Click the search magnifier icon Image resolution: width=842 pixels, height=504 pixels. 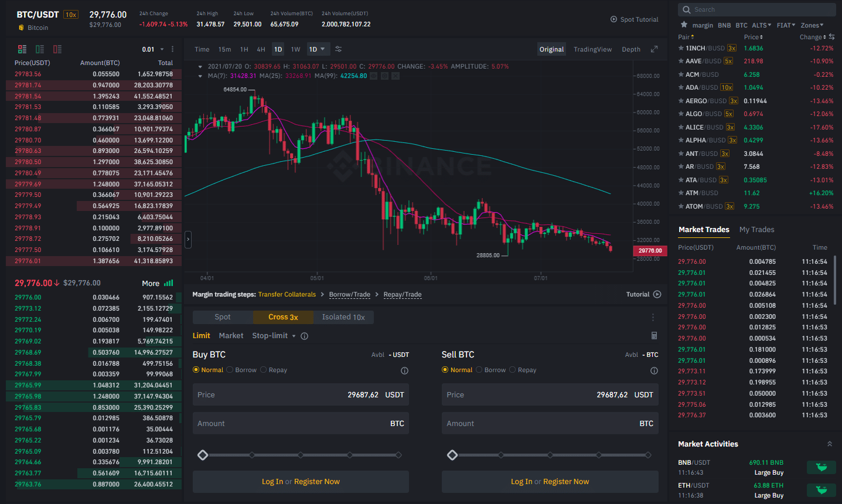tap(687, 9)
